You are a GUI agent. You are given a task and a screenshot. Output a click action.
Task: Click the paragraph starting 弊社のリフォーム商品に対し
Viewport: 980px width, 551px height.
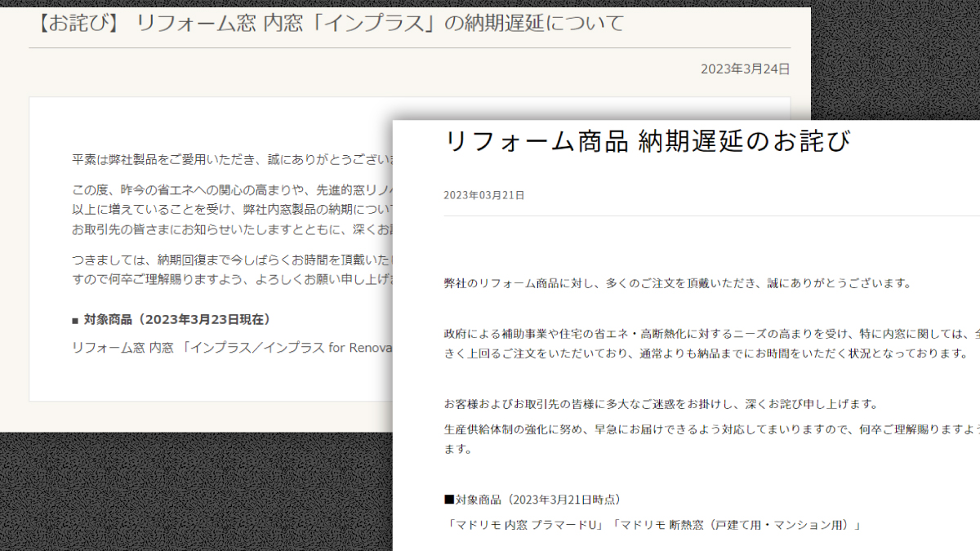(x=677, y=283)
